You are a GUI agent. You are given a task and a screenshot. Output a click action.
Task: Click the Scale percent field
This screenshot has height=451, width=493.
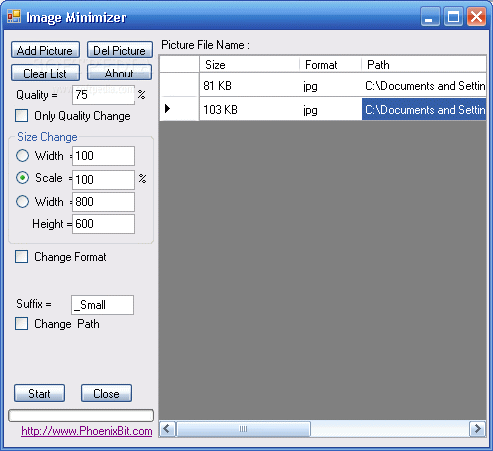point(103,180)
